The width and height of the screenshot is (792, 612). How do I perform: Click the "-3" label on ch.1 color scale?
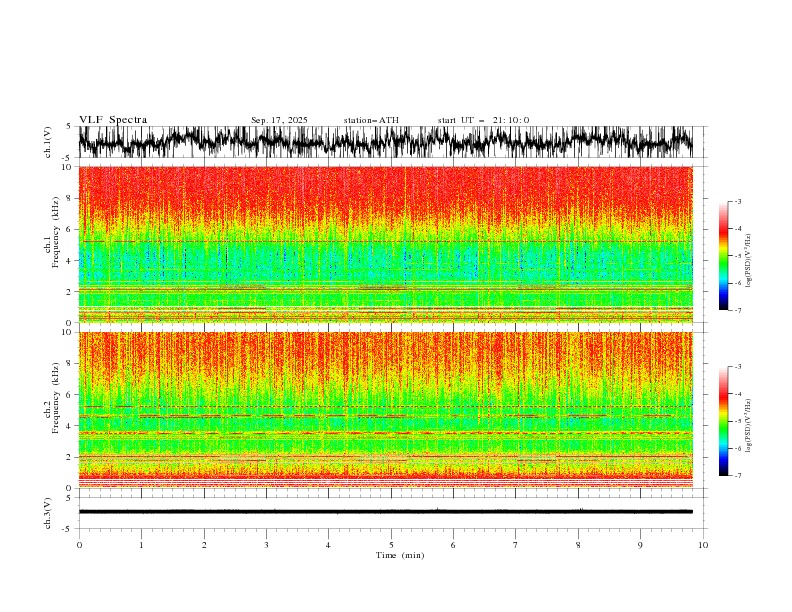(x=738, y=201)
